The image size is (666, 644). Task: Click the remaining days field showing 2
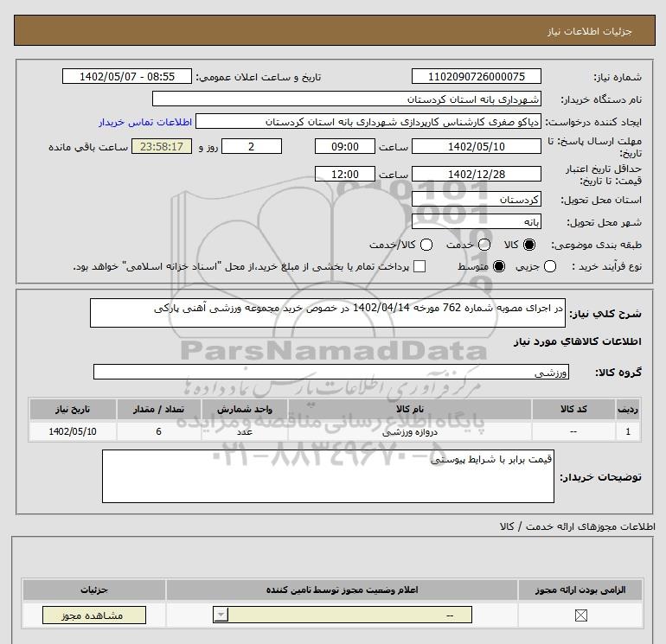click(252, 146)
